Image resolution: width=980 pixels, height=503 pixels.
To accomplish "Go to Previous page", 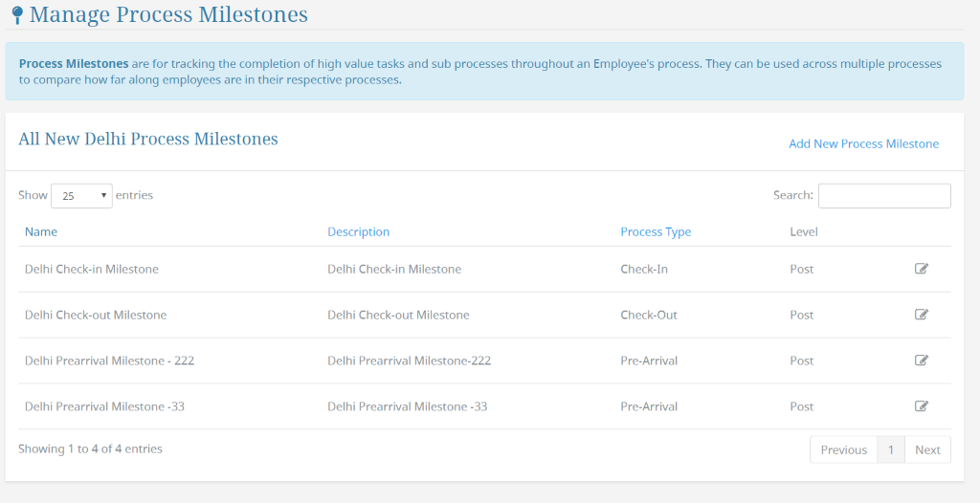I will [844, 449].
